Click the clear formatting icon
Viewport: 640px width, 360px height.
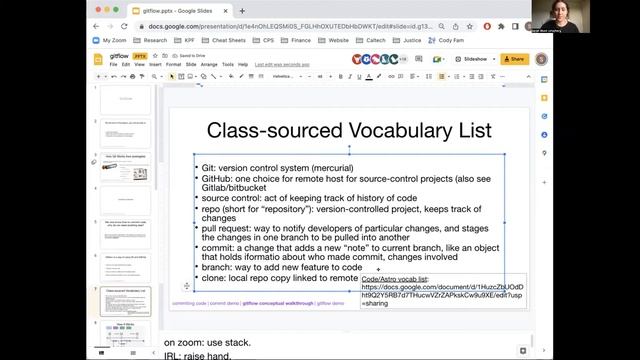tap(493, 76)
